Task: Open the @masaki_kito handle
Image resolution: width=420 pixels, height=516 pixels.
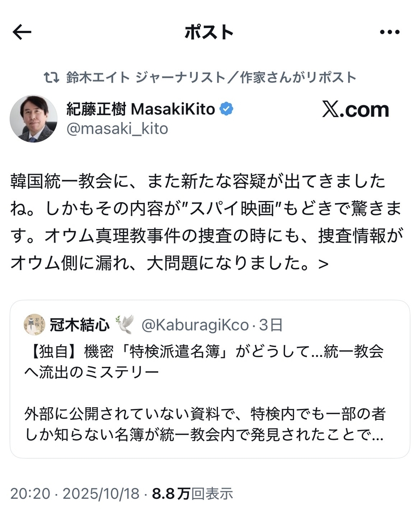Action: [x=117, y=128]
